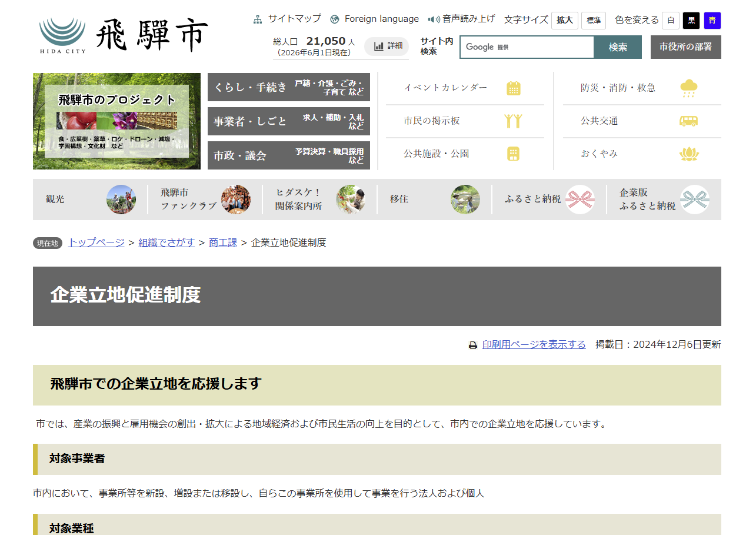Click the 対象業種 section heading
Image resolution: width=756 pixels, height=535 pixels.
pyautogui.click(x=72, y=528)
